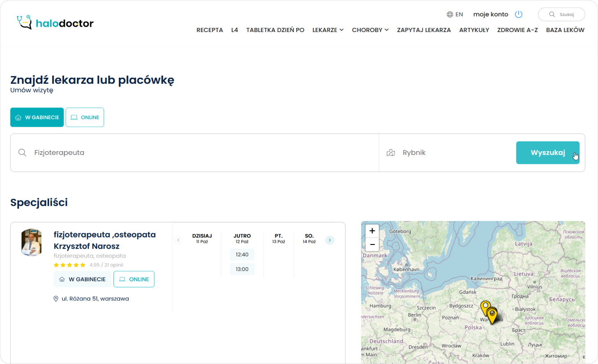The width and height of the screenshot is (598, 364).
Task: Show previous dates in the calendar
Action: [178, 240]
